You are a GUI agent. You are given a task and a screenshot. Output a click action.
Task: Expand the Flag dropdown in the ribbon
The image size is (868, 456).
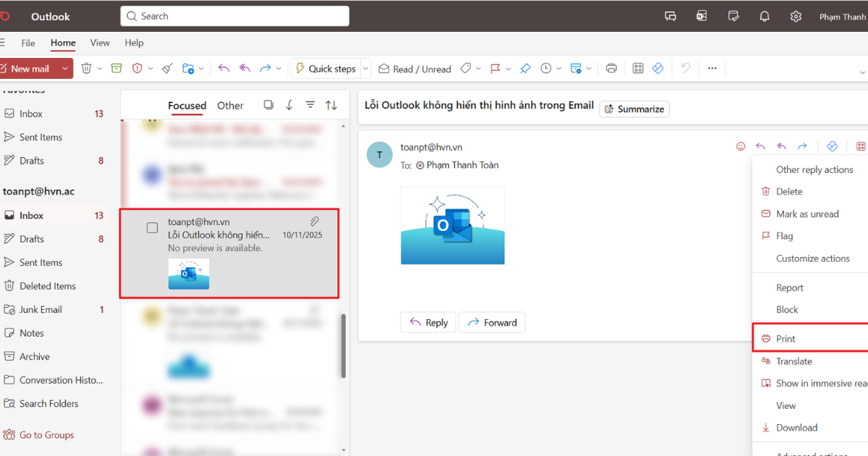tap(508, 68)
